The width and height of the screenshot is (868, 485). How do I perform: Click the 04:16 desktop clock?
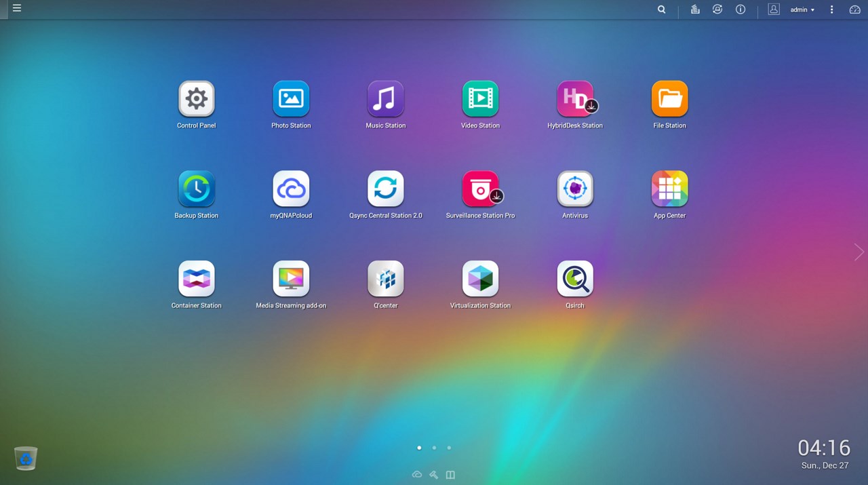[824, 448]
